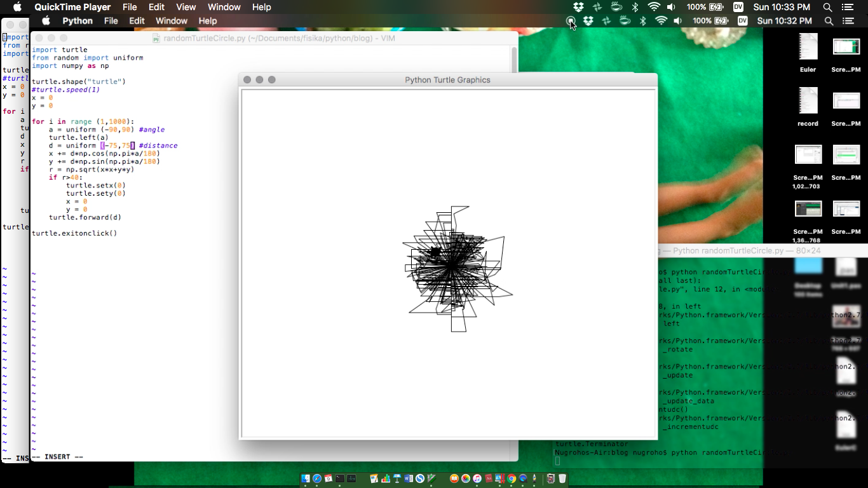Open Activity Monitor in the Dock
868x488 pixels.
(351, 478)
